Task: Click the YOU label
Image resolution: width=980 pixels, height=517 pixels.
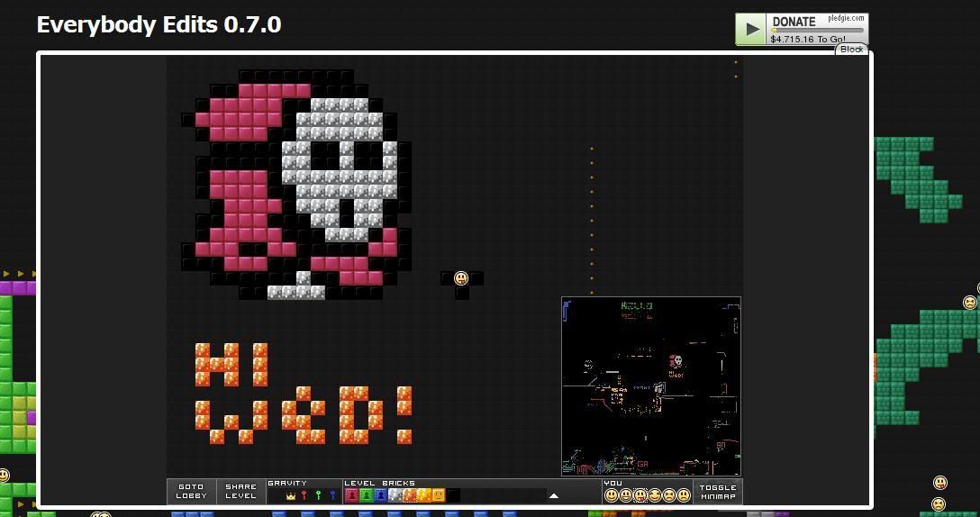Action: coord(613,483)
